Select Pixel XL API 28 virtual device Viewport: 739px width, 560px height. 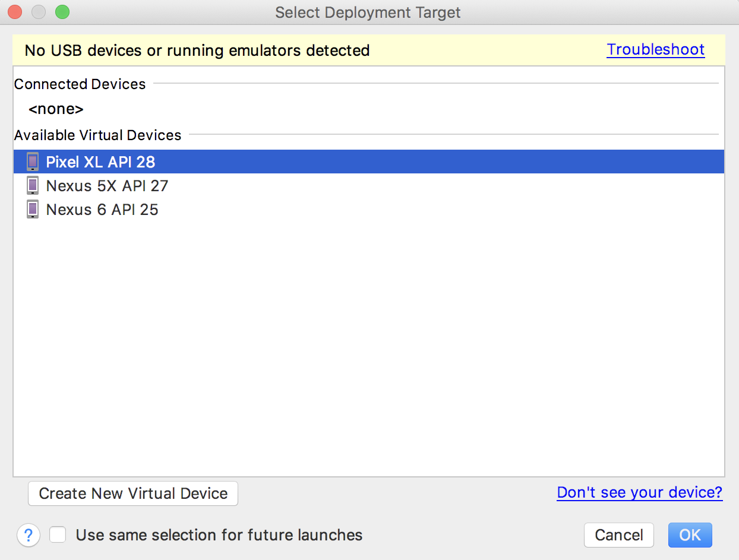pos(100,162)
